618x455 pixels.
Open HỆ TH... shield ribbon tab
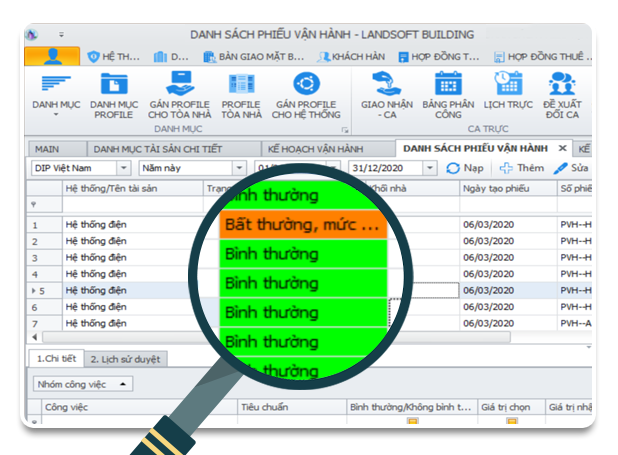click(113, 57)
